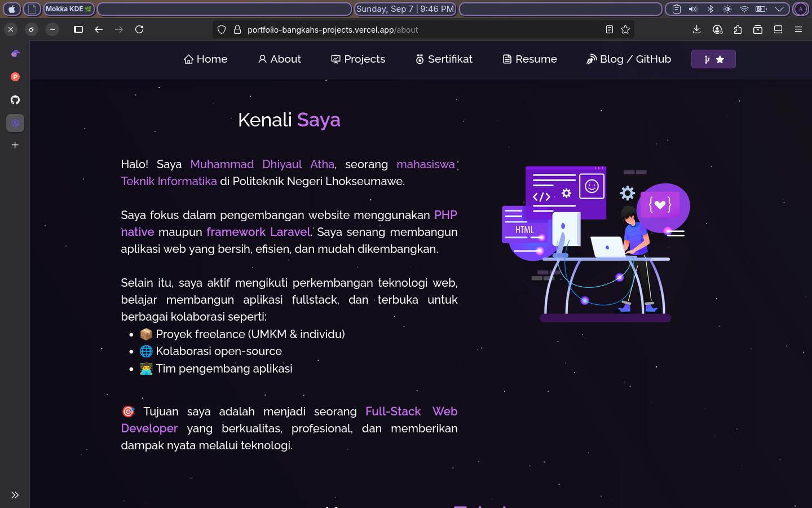The height and width of the screenshot is (508, 812).
Task: Toggle Bluetooth from the system tray
Action: click(x=710, y=9)
